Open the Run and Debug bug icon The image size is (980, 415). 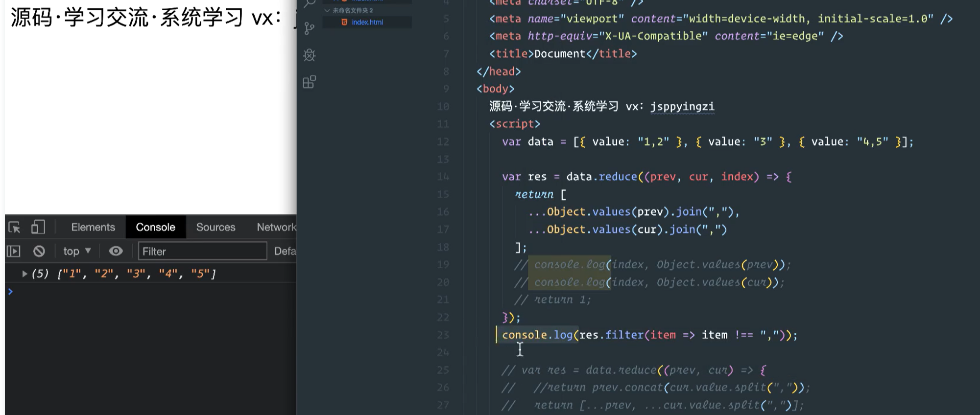click(309, 55)
